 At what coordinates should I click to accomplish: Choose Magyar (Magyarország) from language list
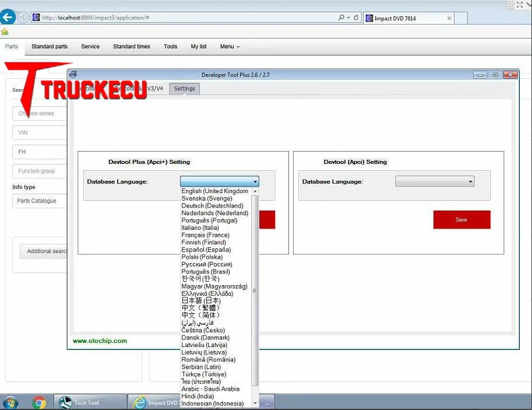point(216,286)
